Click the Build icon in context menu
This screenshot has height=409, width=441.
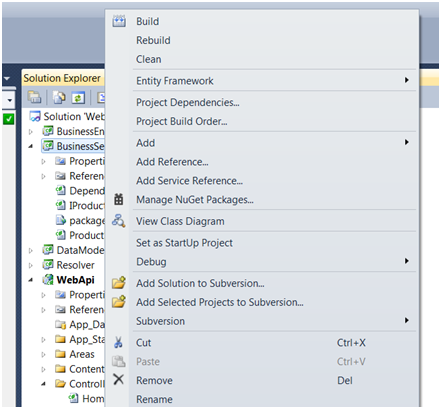point(119,21)
